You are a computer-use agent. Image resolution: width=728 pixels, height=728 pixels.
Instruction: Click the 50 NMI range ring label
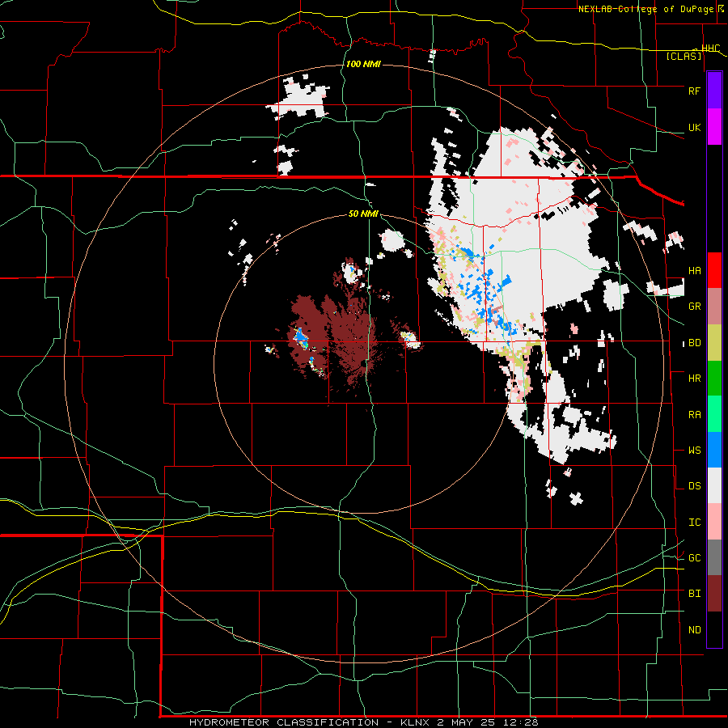pos(363,214)
